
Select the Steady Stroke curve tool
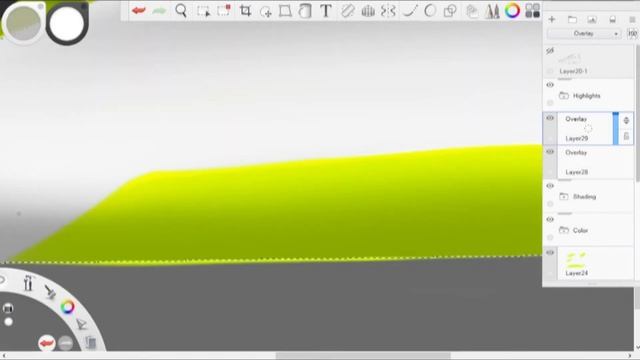409,11
